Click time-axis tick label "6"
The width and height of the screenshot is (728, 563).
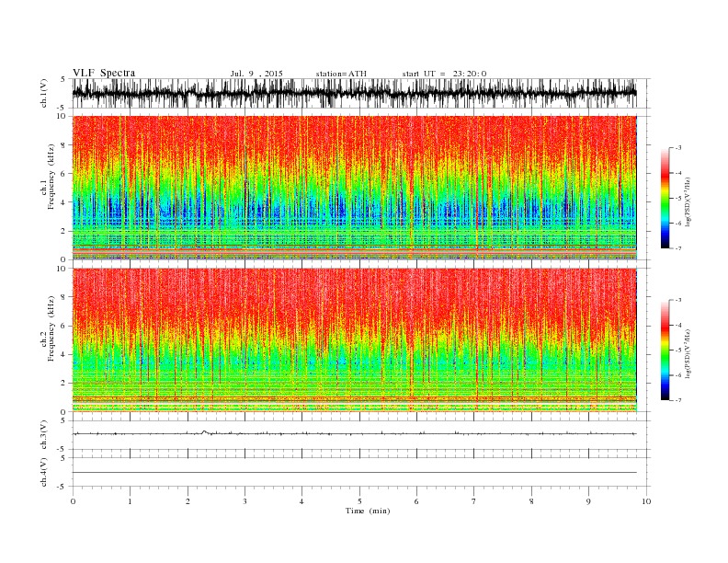click(x=416, y=501)
